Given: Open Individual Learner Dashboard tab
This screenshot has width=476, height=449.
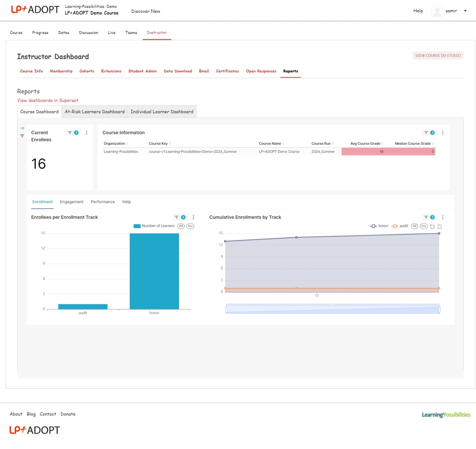Looking at the screenshot, I should click(162, 112).
